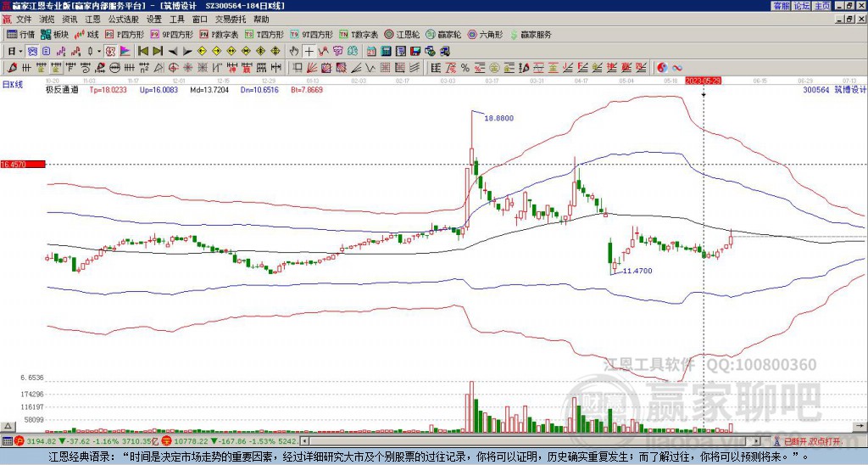Open the 交易委托 menu
The image size is (868, 465).
coord(231,20)
